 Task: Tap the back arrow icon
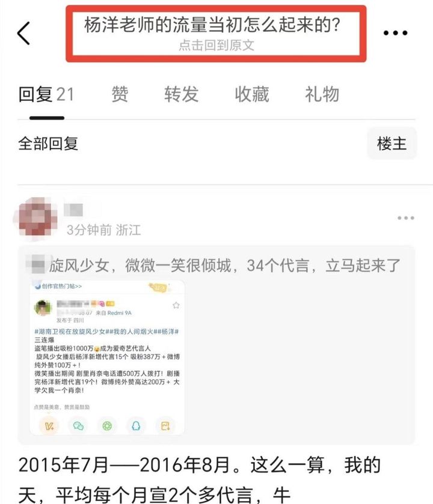23,33
